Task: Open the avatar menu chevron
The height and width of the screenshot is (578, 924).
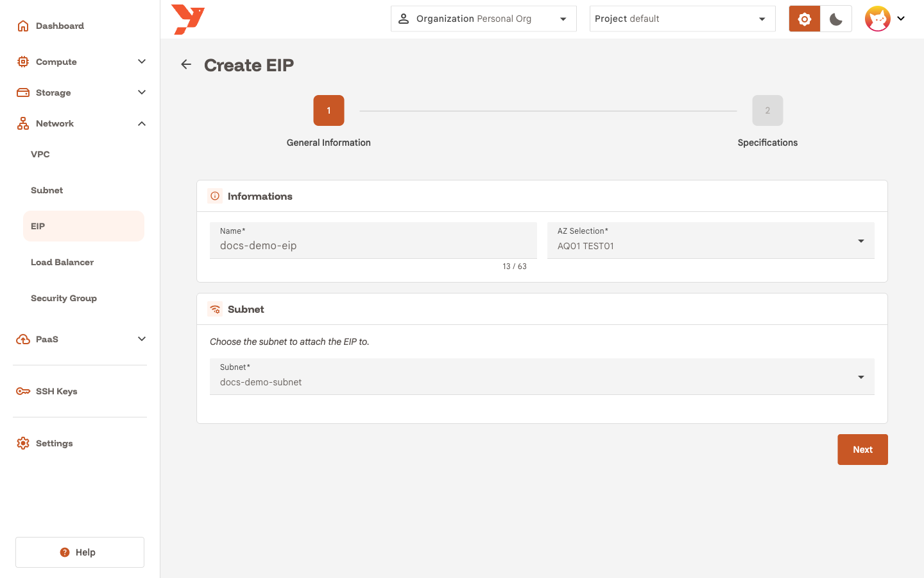Action: (x=901, y=19)
